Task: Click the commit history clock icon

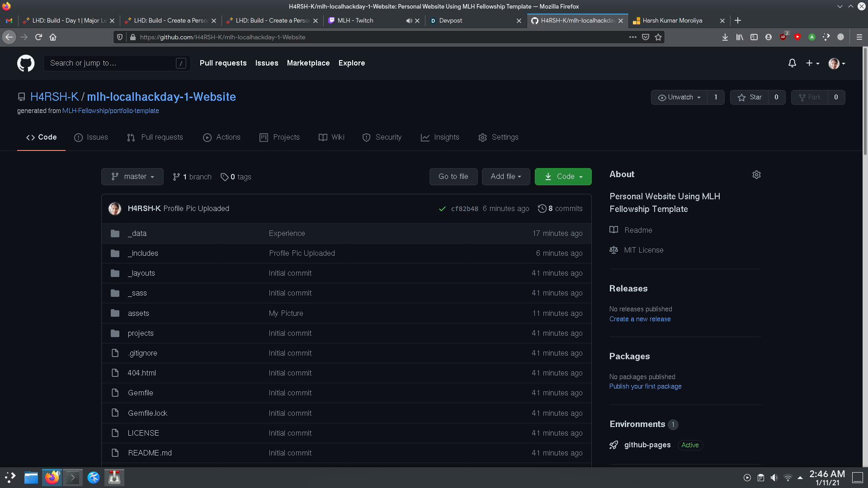Action: [542, 208]
